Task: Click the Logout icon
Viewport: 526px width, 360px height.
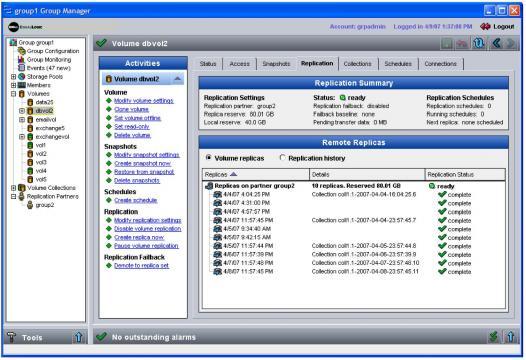Action: (485, 27)
